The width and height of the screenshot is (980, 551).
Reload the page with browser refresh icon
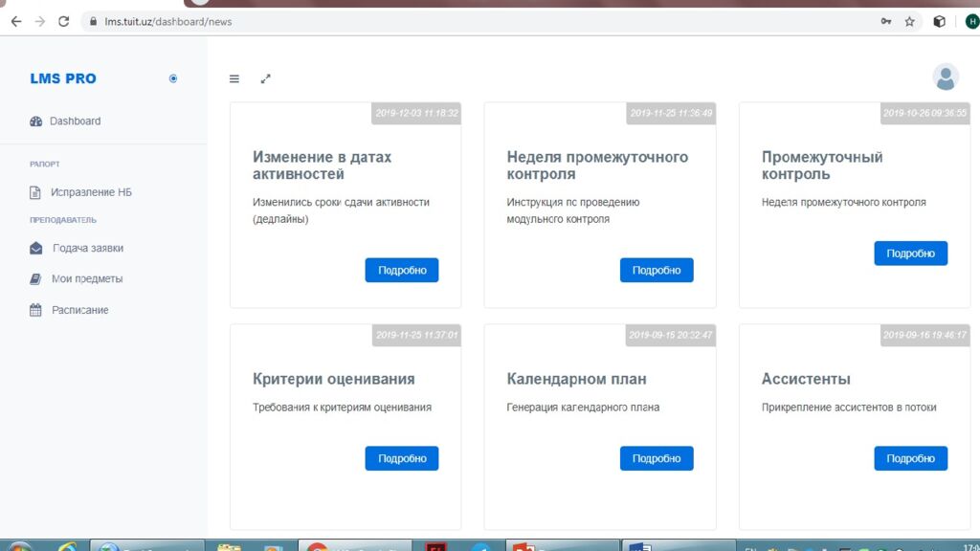63,21
